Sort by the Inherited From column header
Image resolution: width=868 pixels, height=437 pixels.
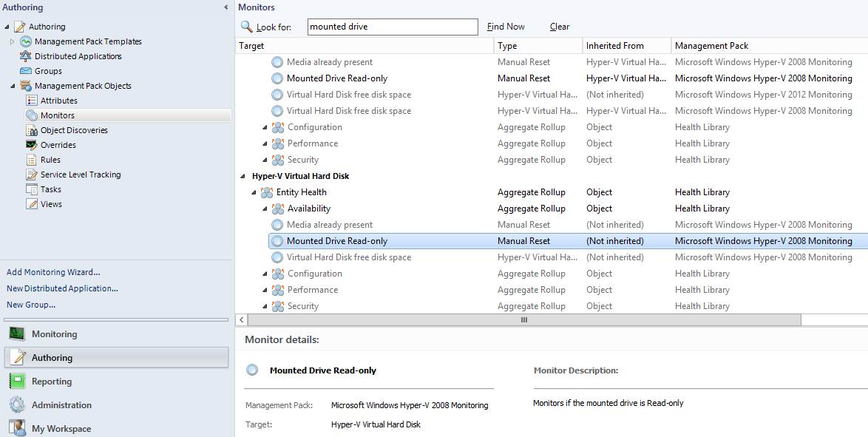coord(627,46)
